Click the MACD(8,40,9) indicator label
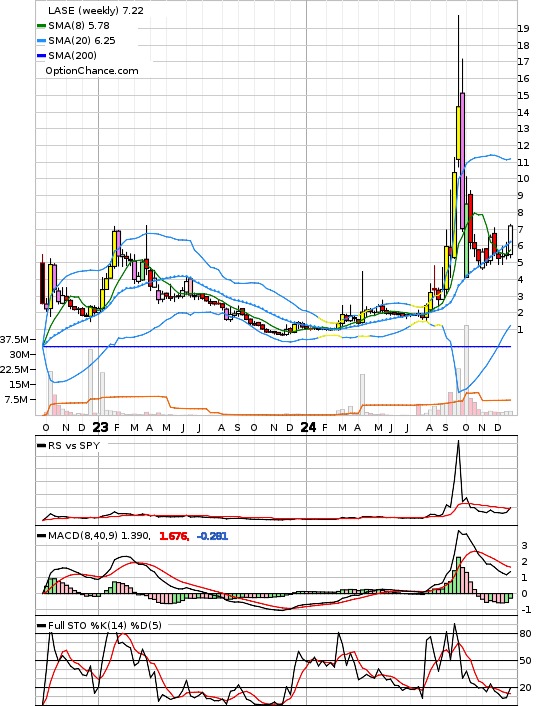The width and height of the screenshot is (558, 706). (x=83, y=536)
